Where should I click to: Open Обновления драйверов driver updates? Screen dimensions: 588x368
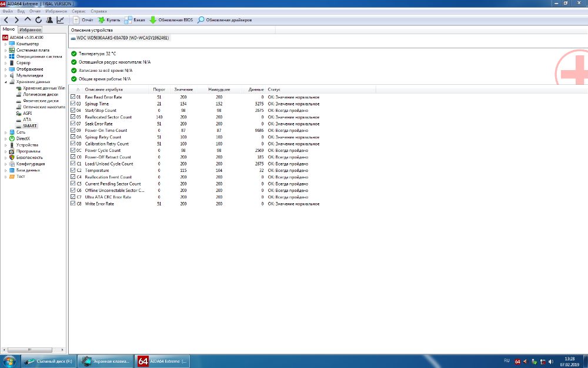pyautogui.click(x=225, y=20)
